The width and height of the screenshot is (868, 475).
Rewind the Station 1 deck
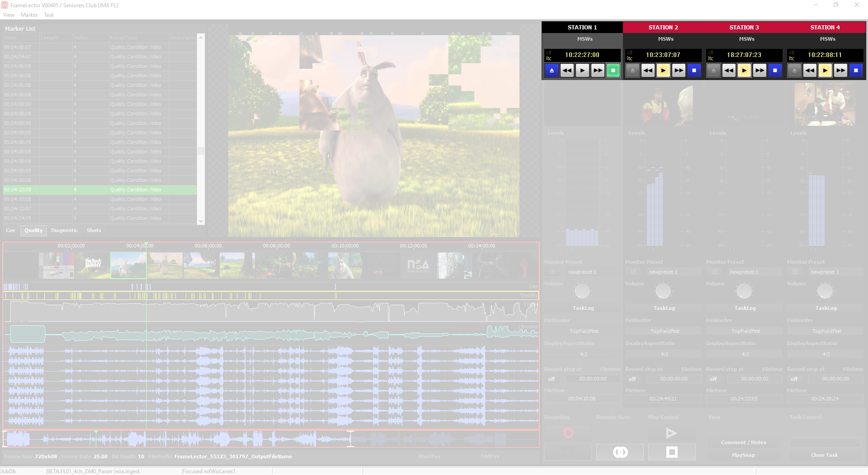[x=567, y=71]
